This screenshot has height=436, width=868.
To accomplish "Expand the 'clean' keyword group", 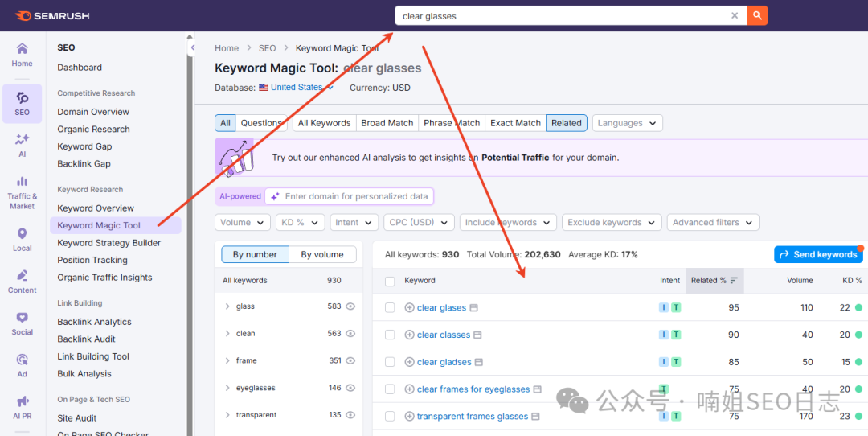I will (227, 333).
